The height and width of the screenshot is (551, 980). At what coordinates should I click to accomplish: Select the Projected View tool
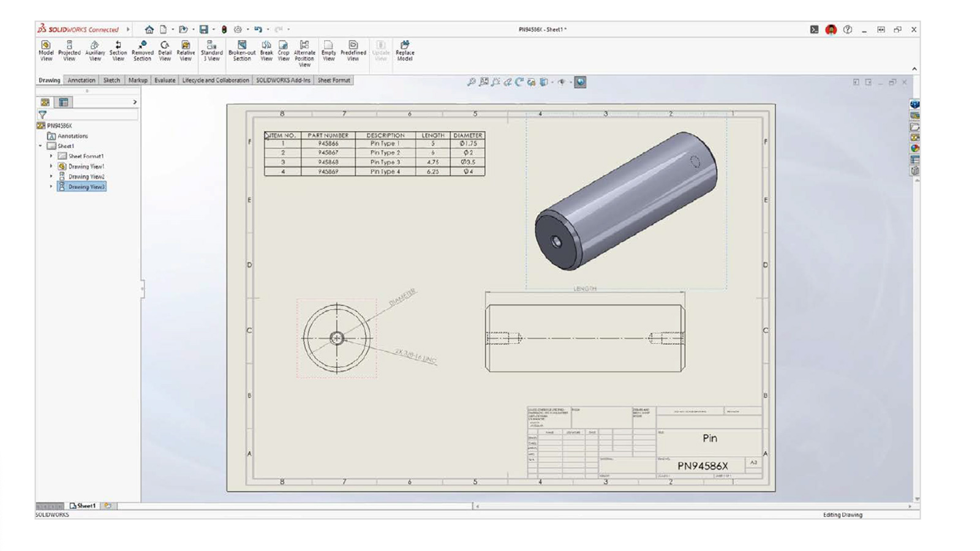coord(69,51)
